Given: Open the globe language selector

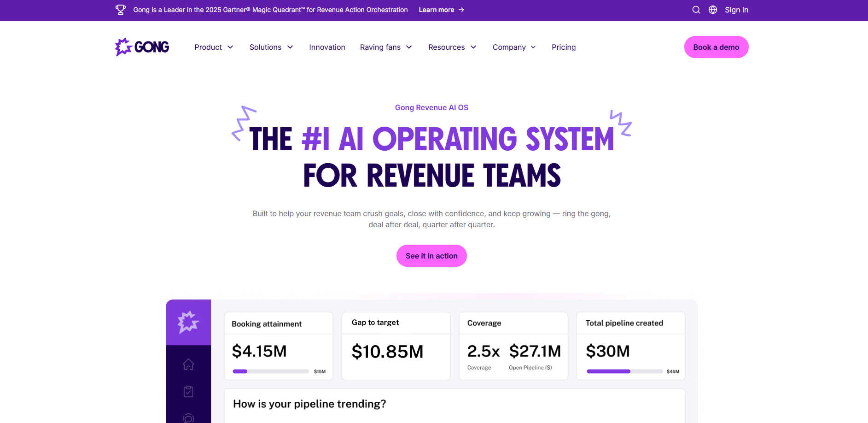Looking at the screenshot, I should pyautogui.click(x=713, y=10).
